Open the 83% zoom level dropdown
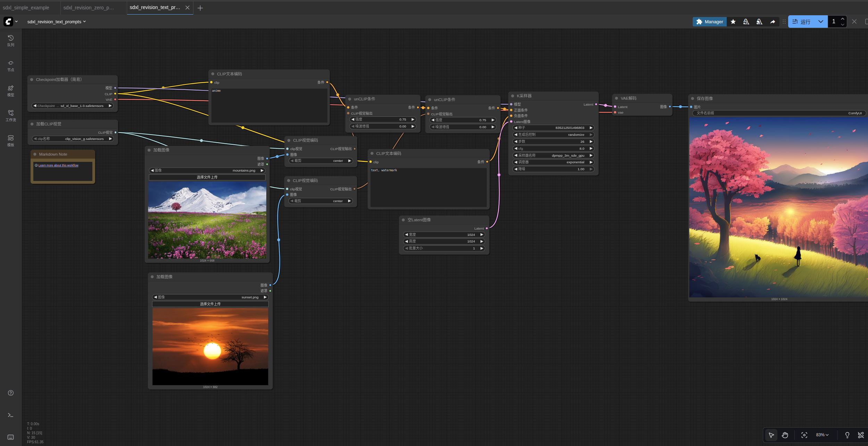The width and height of the screenshot is (868, 446). coord(822,435)
